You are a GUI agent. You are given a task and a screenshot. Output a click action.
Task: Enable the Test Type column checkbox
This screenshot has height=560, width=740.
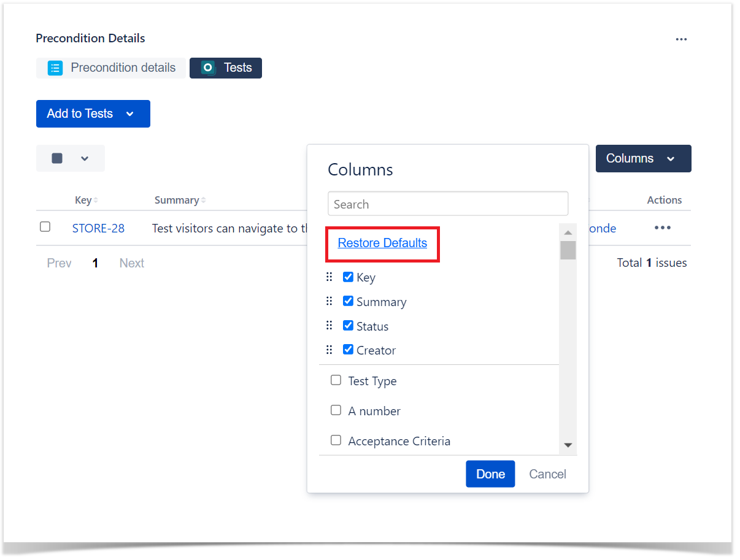tap(336, 380)
